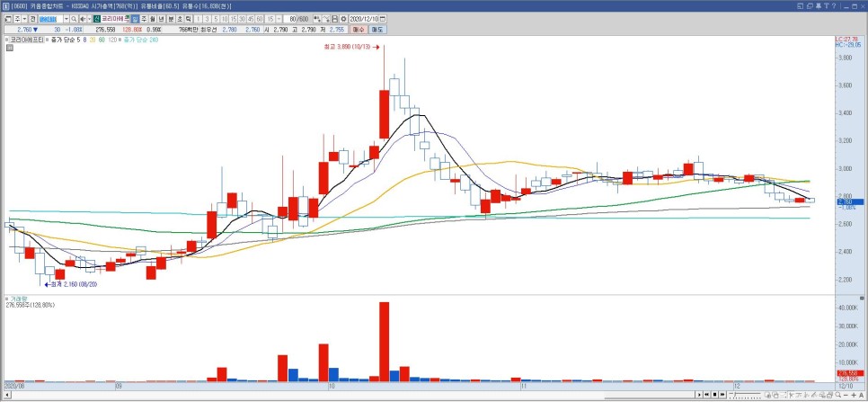This screenshot has width=868, height=402.
Task: Click the 12/10 date label on time axis
Action: [x=846, y=384]
